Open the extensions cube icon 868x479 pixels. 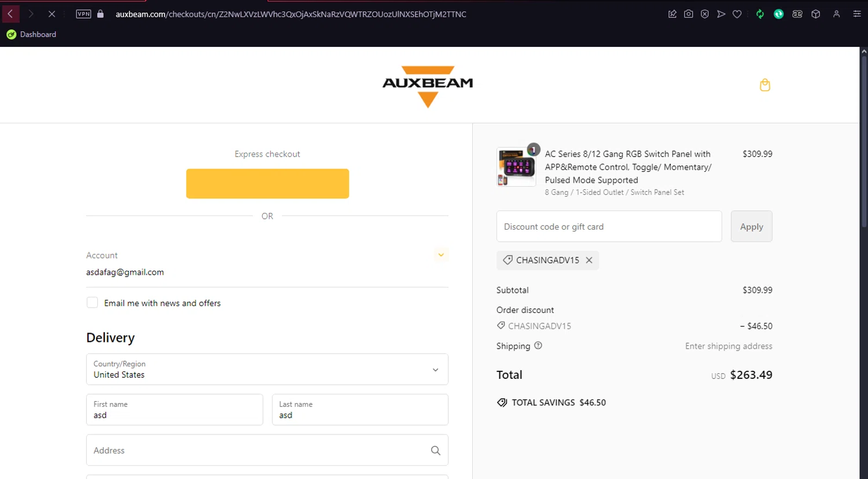816,14
